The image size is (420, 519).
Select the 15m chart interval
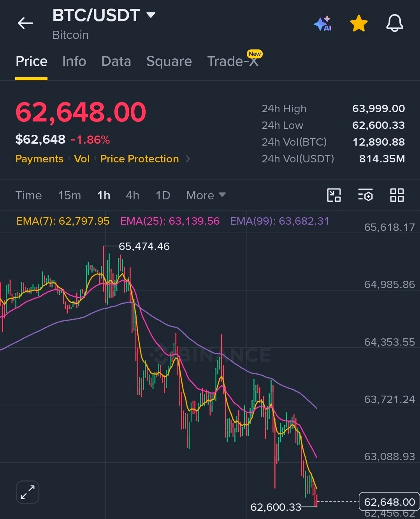[x=69, y=195]
